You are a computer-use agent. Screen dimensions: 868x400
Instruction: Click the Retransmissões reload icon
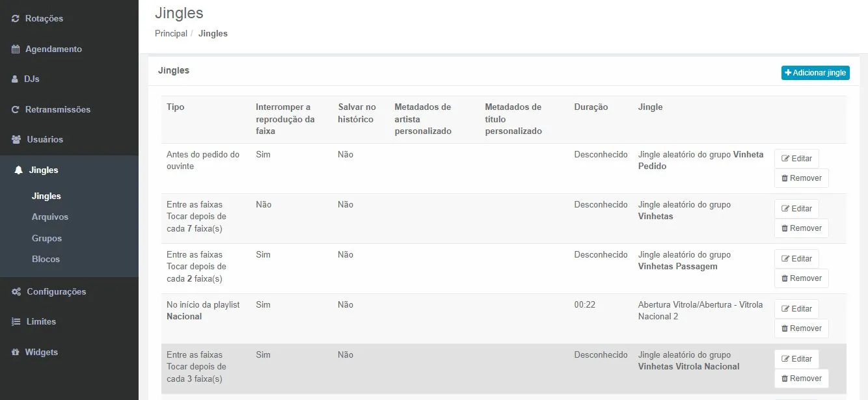16,110
